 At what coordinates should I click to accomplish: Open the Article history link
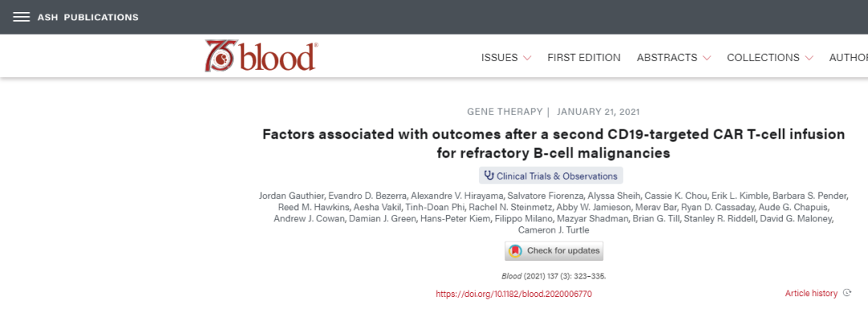(811, 294)
